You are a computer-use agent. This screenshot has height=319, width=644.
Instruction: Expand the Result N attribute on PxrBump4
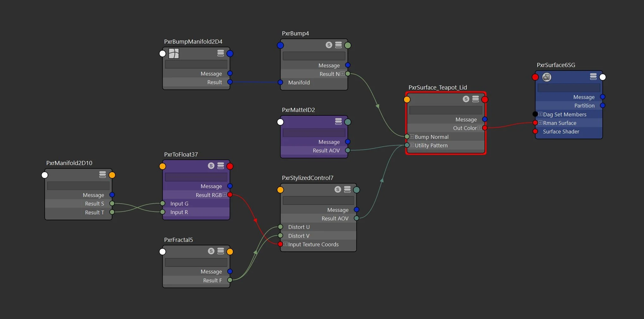[x=343, y=74]
